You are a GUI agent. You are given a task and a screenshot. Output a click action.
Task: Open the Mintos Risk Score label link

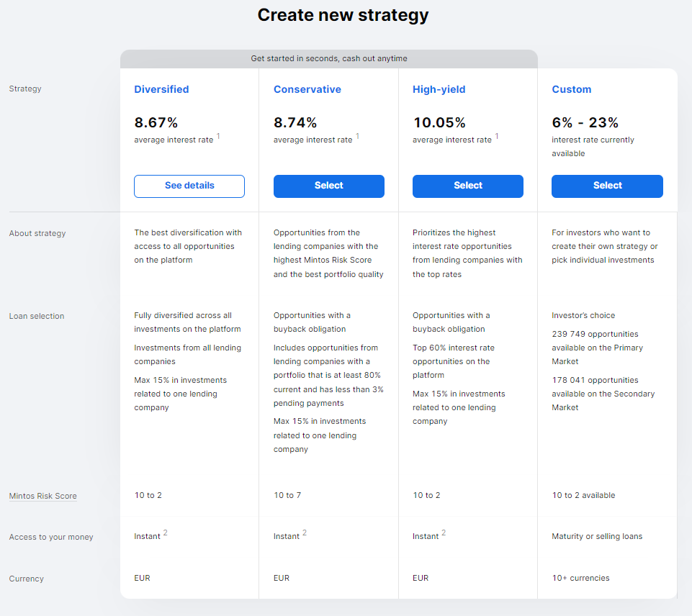[x=42, y=496]
